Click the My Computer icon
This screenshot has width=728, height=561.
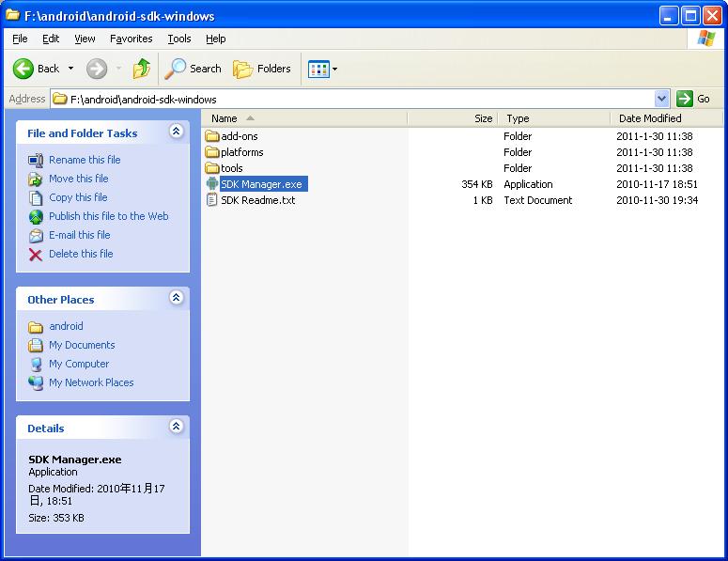point(36,365)
